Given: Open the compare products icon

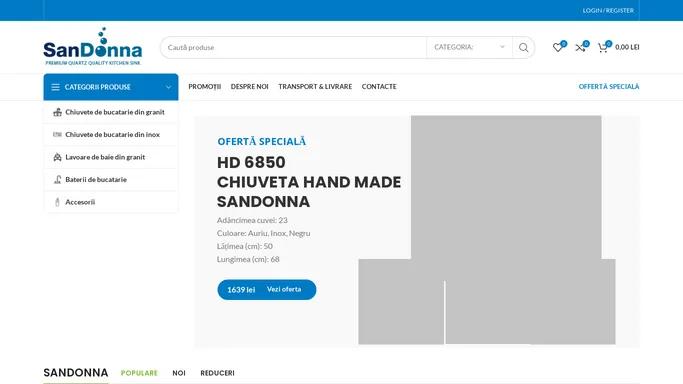Looking at the screenshot, I should tap(580, 47).
